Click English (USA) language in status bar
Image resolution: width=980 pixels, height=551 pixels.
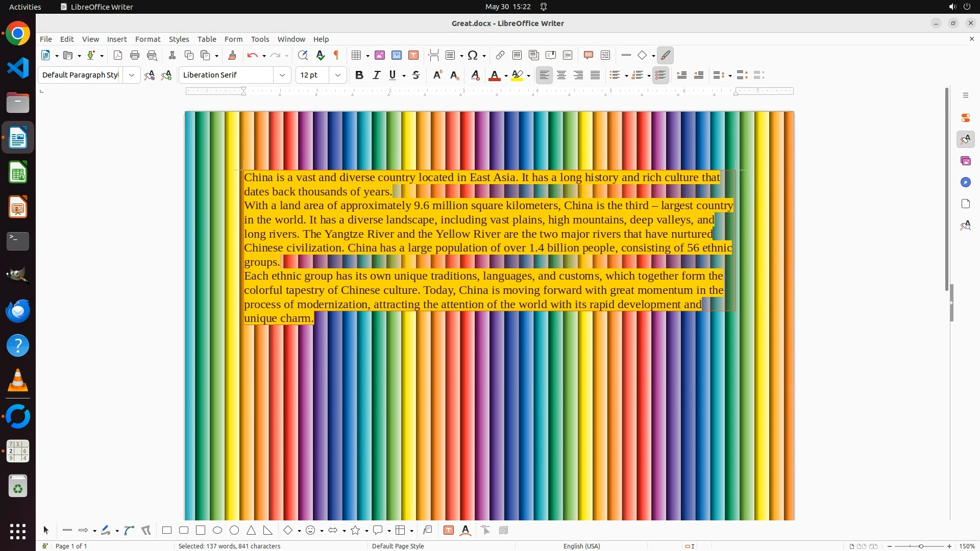click(581, 546)
